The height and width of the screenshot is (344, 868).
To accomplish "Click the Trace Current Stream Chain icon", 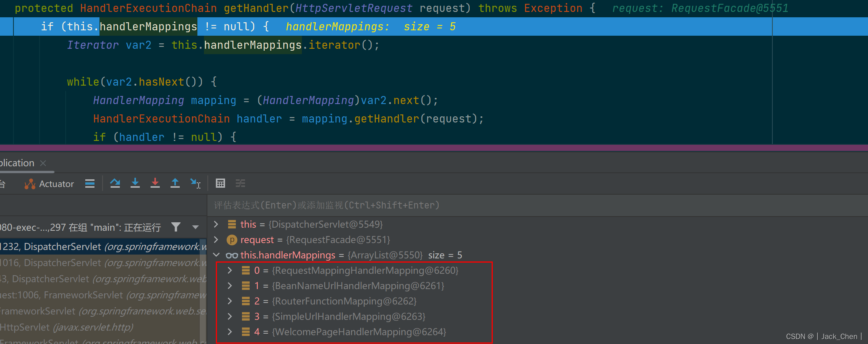I will click(240, 184).
